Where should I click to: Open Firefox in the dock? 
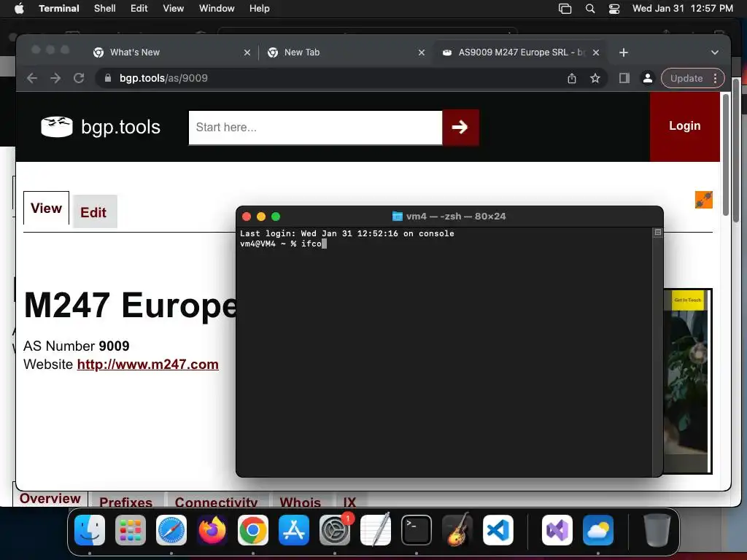(x=212, y=530)
